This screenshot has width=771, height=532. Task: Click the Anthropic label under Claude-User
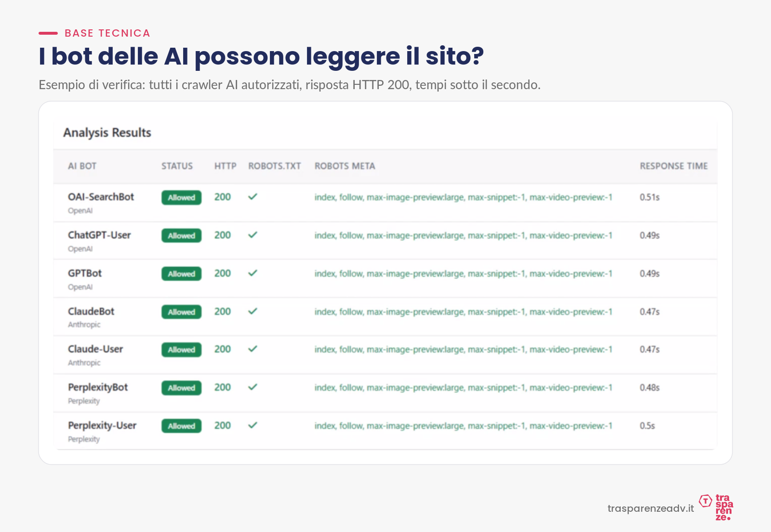click(x=84, y=362)
